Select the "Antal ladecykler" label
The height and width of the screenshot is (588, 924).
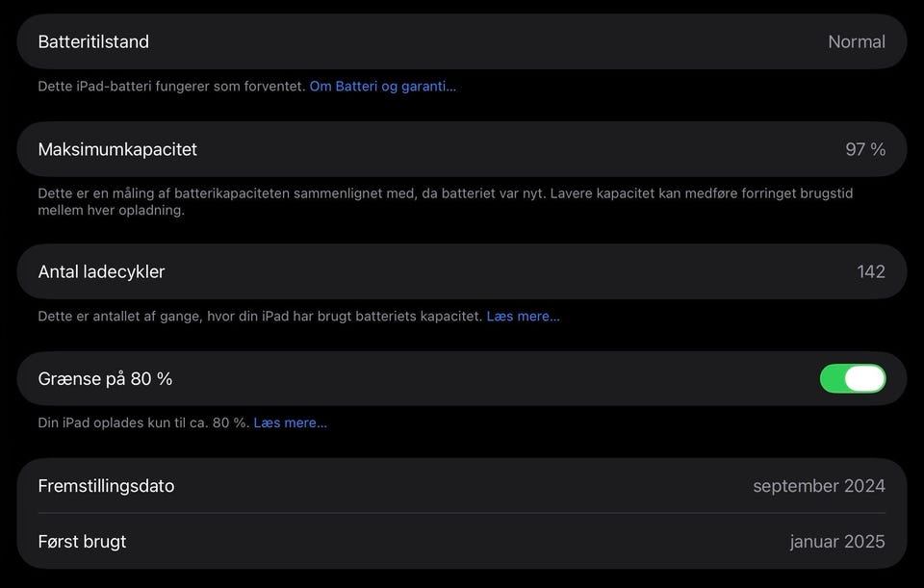coord(101,271)
